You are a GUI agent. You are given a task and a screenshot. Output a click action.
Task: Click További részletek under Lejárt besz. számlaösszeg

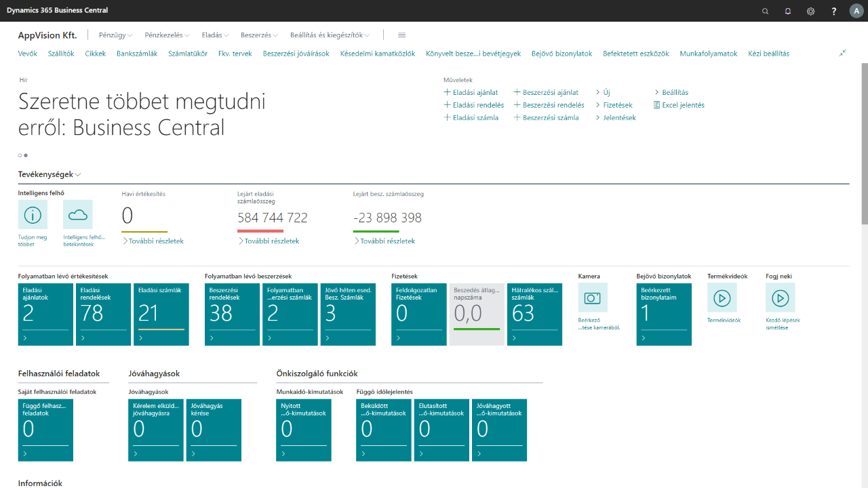click(384, 241)
